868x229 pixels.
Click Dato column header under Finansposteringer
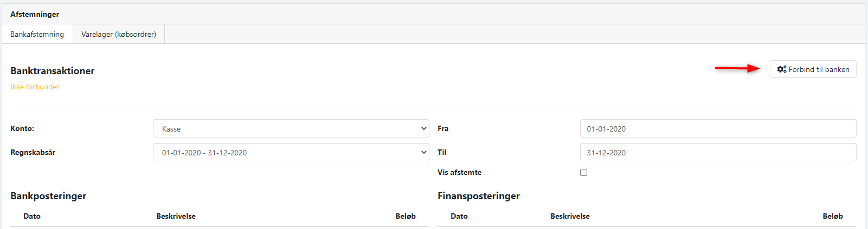(459, 216)
